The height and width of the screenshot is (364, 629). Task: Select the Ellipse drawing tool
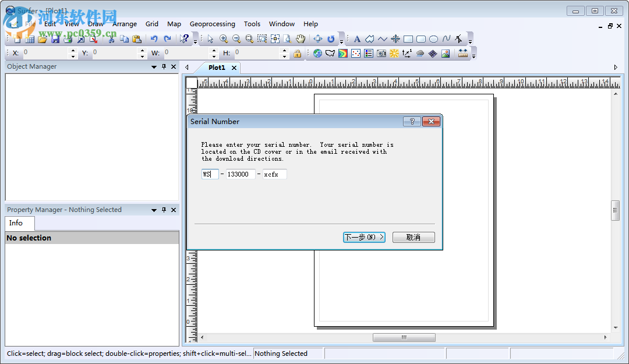coord(434,39)
